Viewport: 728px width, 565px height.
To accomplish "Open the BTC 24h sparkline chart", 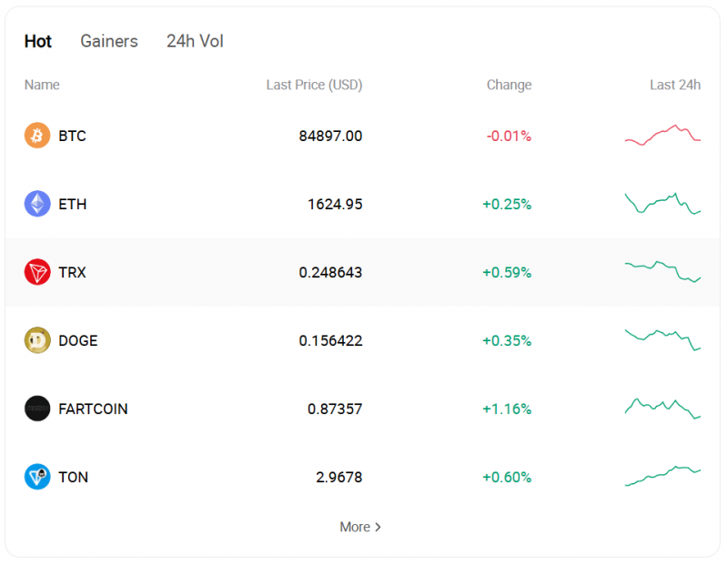I will click(x=662, y=136).
